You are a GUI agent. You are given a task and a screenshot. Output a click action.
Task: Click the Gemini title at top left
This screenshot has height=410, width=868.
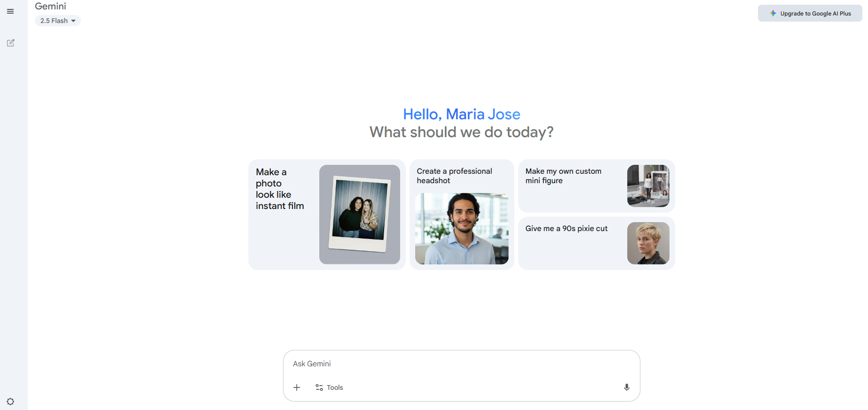(x=50, y=6)
